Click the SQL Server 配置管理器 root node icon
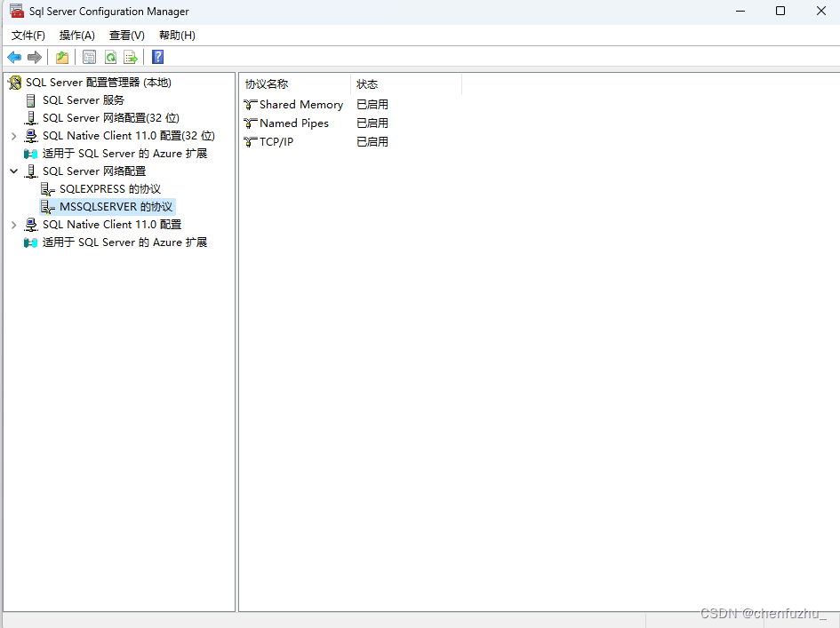 [x=15, y=83]
